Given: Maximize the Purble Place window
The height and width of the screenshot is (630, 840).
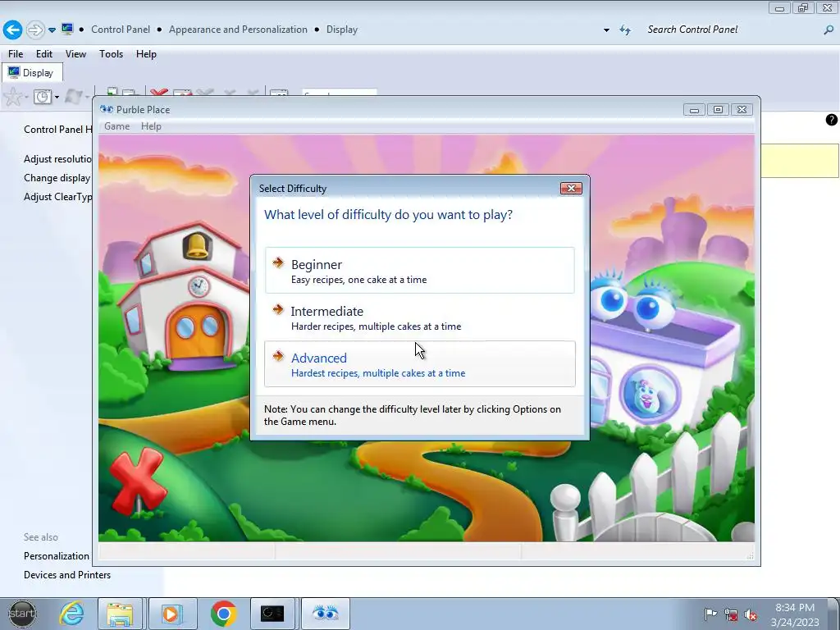Looking at the screenshot, I should 718,110.
